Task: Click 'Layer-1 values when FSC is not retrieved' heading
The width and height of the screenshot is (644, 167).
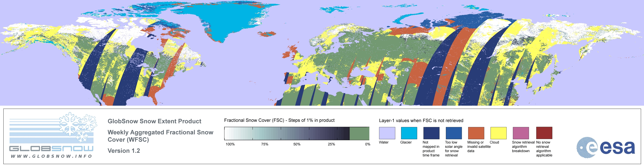Action: [x=421, y=120]
